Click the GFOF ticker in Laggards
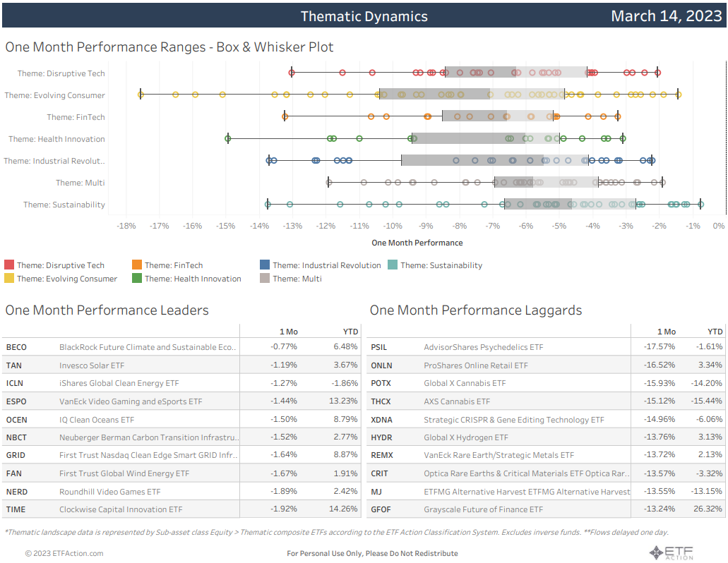728x563 pixels. coord(381,509)
